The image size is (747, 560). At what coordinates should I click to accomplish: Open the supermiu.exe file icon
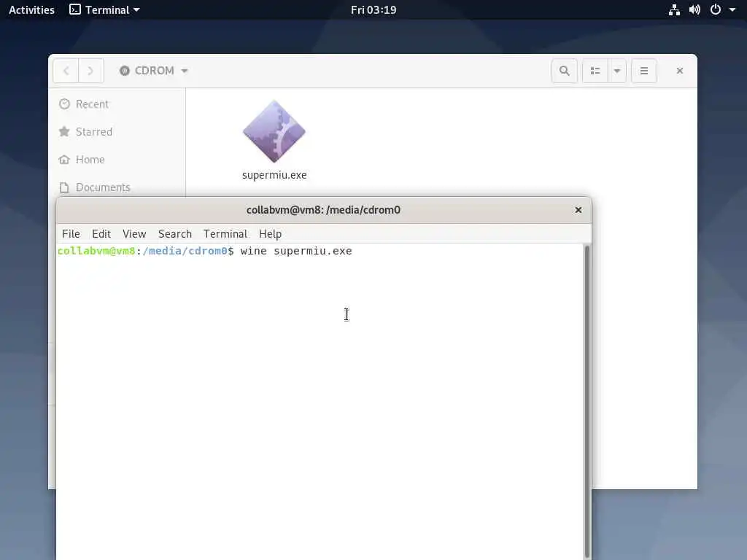pos(274,131)
